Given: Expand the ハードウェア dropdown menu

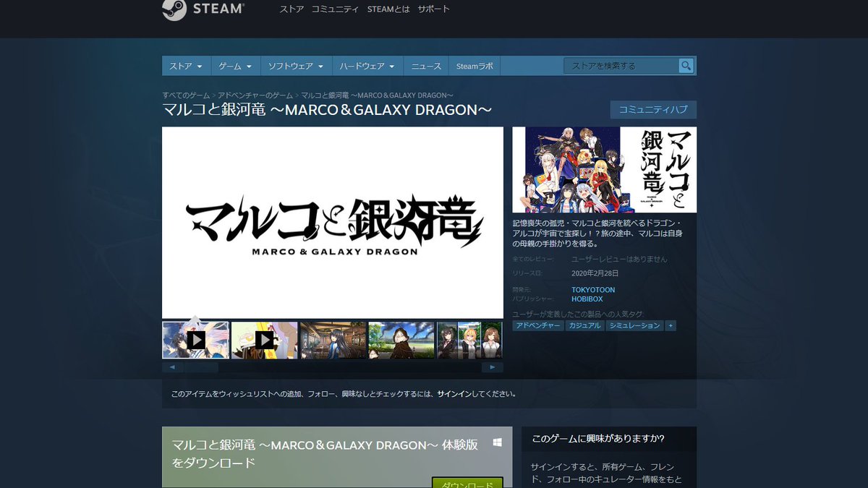Looking at the screenshot, I should coord(367,66).
